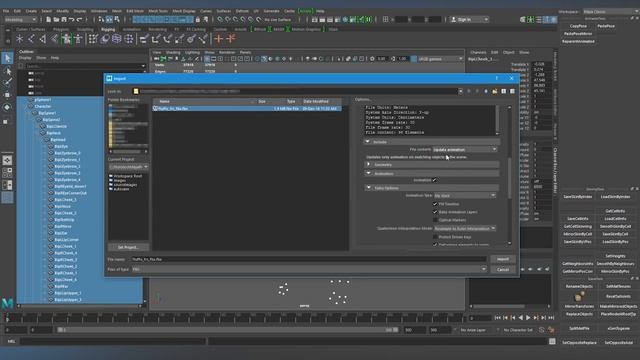This screenshot has height=360, width=640.
Task: Open the File content dropdown
Action: pos(465,150)
